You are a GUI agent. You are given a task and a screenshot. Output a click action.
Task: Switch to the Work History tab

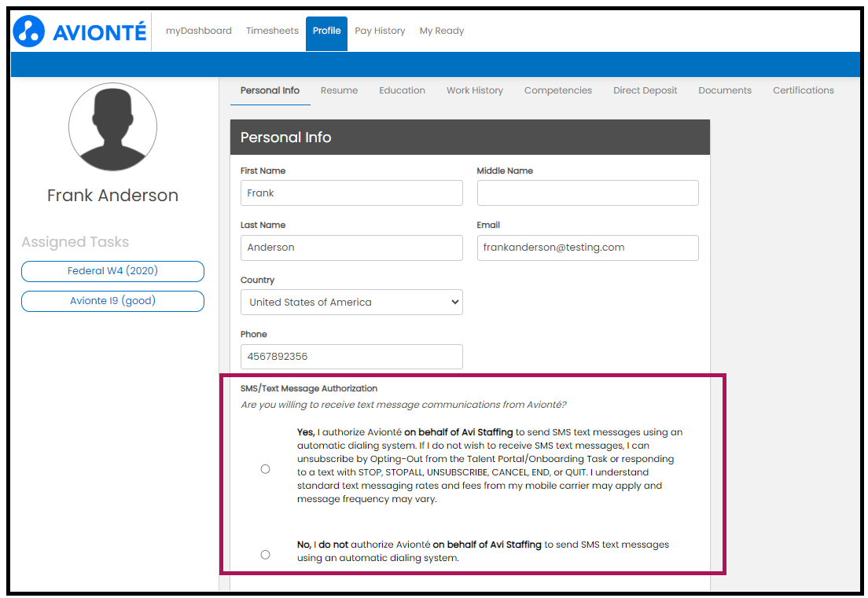[474, 90]
